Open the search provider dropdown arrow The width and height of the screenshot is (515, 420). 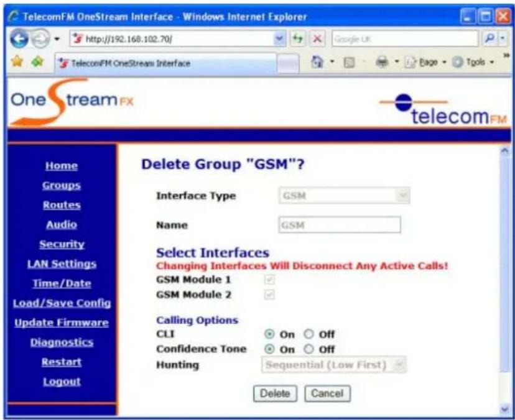pos(503,39)
